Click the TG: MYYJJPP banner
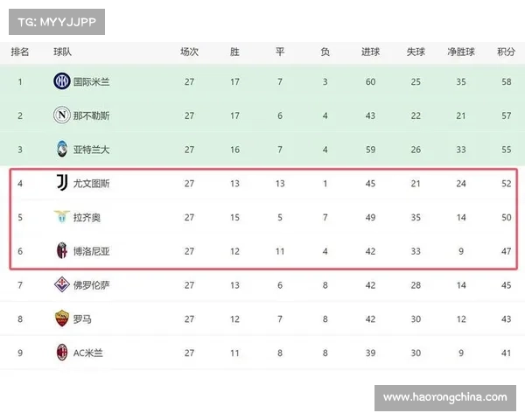The height and width of the screenshot is (420, 525). coord(57,22)
